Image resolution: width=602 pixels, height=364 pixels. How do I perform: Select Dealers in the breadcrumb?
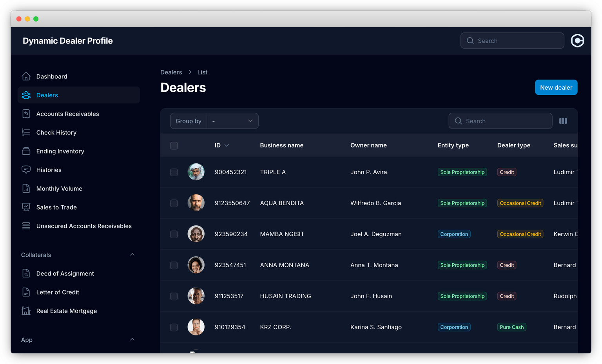tap(171, 72)
